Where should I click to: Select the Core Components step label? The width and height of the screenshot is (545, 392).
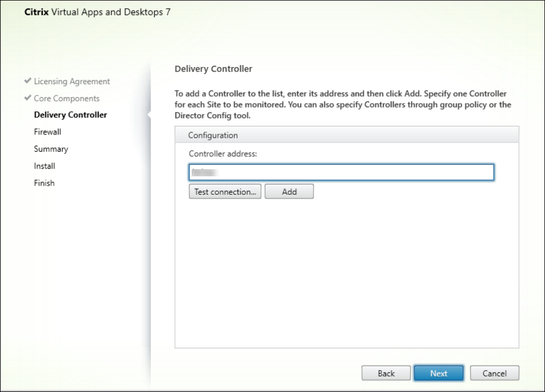click(67, 98)
